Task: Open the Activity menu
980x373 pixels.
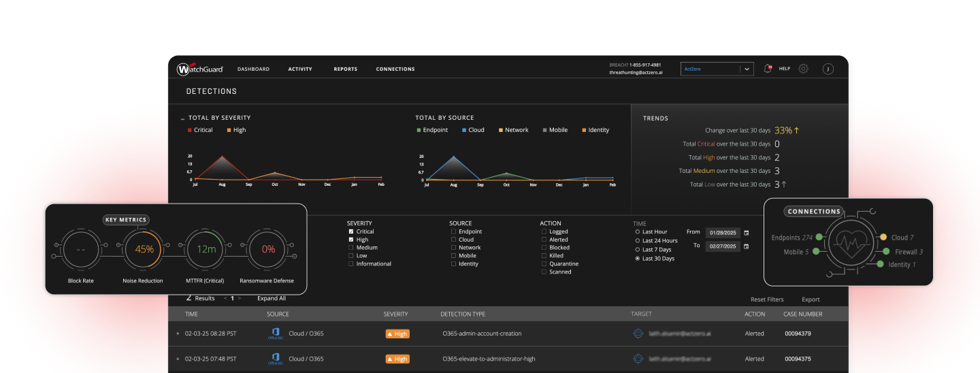Action: (300, 69)
